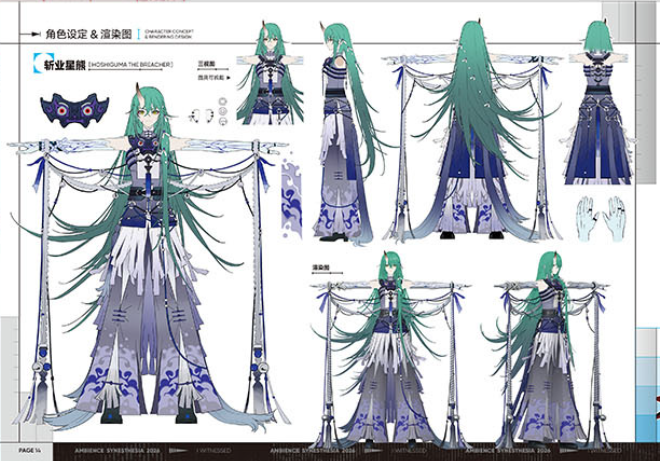This screenshot has height=461, width=660.
Task: Click the HOSHIGUMA THE BREACHER label
Action: point(130,65)
